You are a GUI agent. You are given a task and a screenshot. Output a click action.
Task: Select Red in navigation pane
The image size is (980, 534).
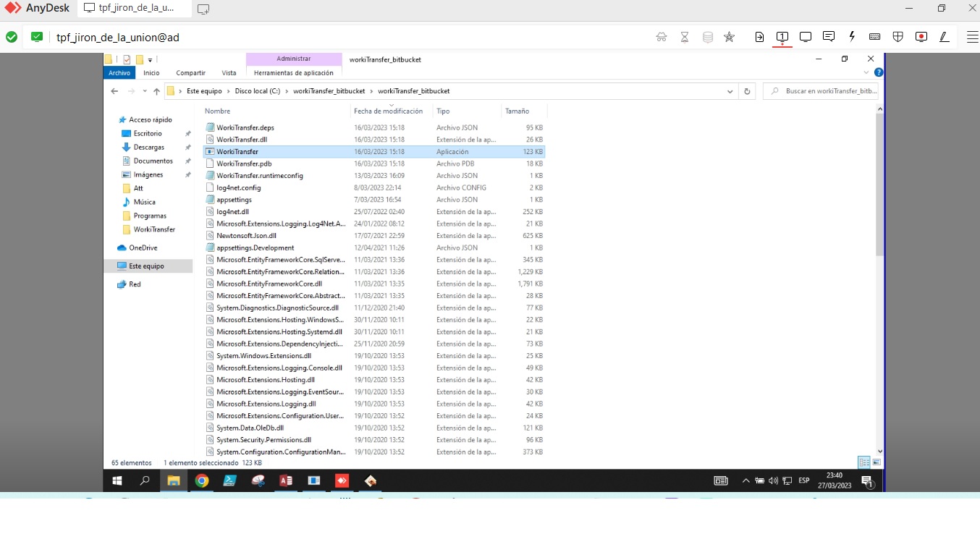130,284
